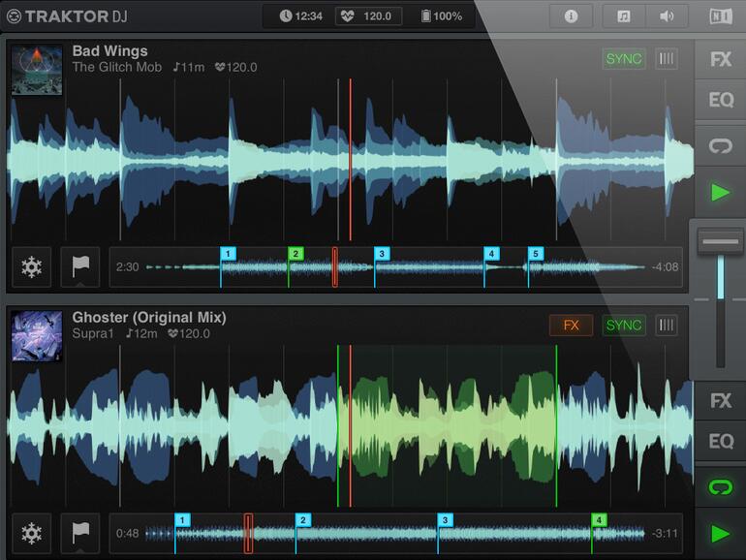Image resolution: width=746 pixels, height=560 pixels.
Task: Click the heart BPM 120.0 master tempo
Action: click(368, 16)
